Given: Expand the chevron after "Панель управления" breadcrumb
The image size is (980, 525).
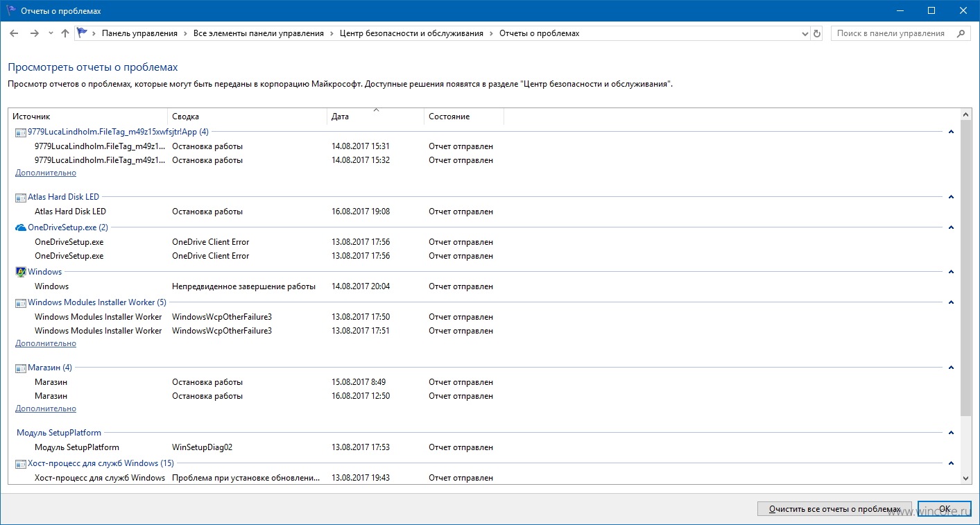Looking at the screenshot, I should (x=185, y=33).
